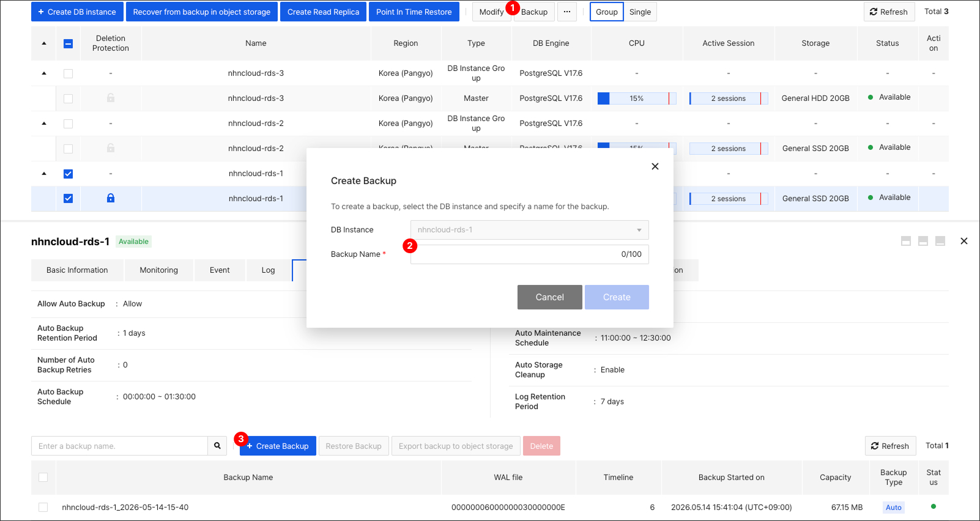Viewport: 980px width, 521px height.
Task: Click the green Available badge by title
Action: (x=134, y=242)
